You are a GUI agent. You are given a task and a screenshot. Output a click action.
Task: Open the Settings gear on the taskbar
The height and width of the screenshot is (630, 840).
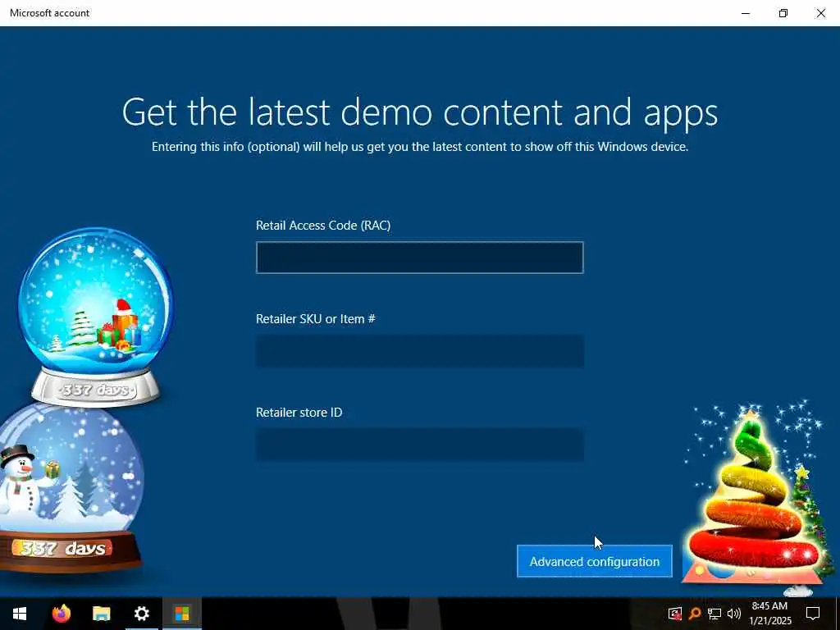click(141, 614)
